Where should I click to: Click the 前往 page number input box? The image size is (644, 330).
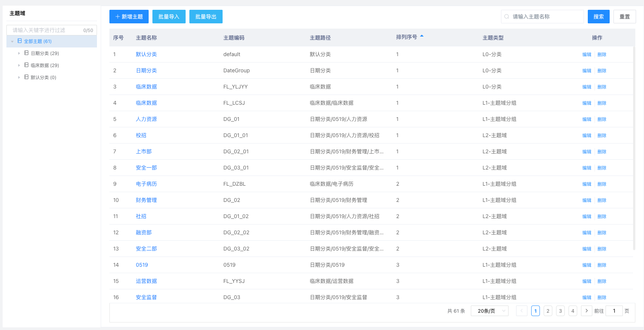click(614, 311)
